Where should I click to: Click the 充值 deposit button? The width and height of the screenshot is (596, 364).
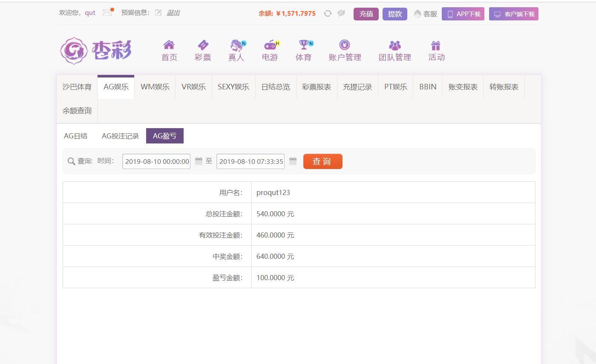pyautogui.click(x=366, y=14)
